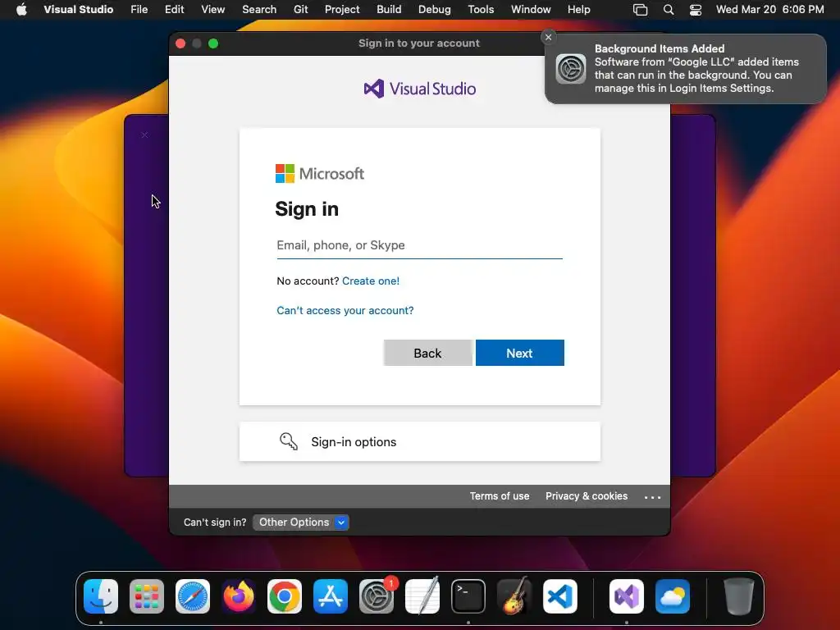This screenshot has height=630, width=840.
Task: Open Visual Studio Code in the dock
Action: (560, 596)
